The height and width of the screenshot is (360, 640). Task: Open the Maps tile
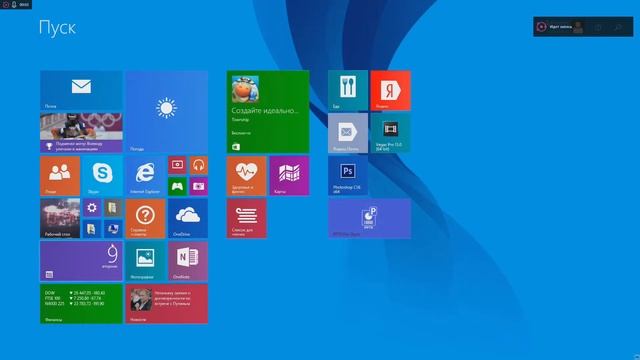click(289, 176)
